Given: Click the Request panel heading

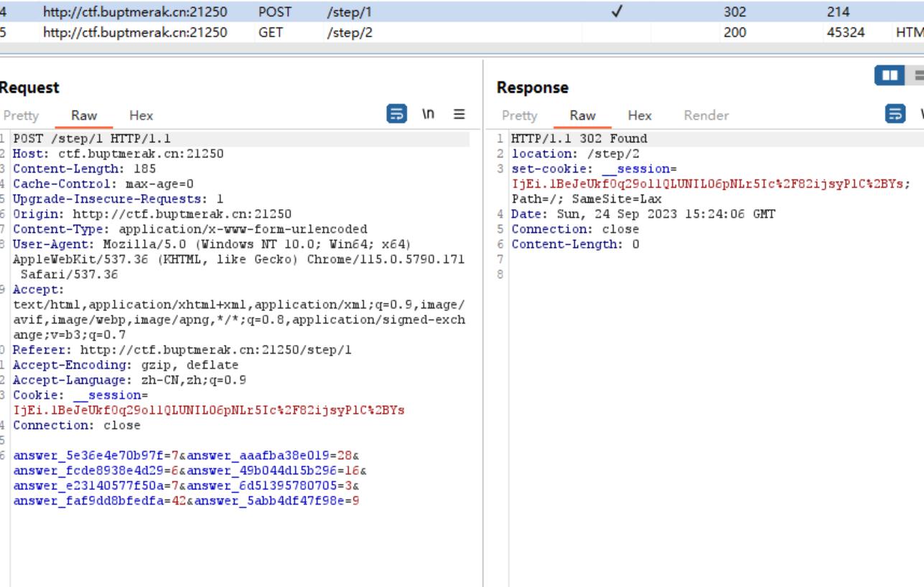Looking at the screenshot, I should [x=29, y=88].
